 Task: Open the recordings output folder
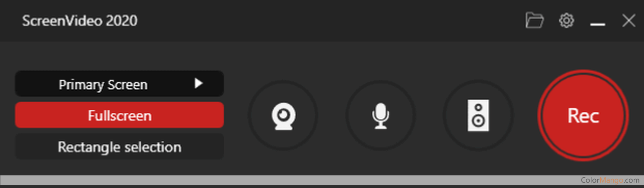(534, 20)
